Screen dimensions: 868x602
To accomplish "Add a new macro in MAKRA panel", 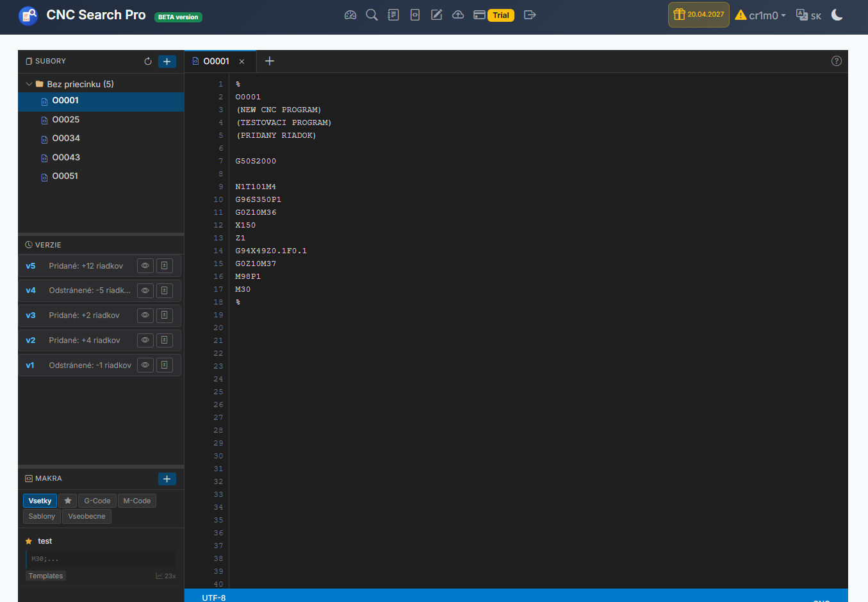I will 167,479.
